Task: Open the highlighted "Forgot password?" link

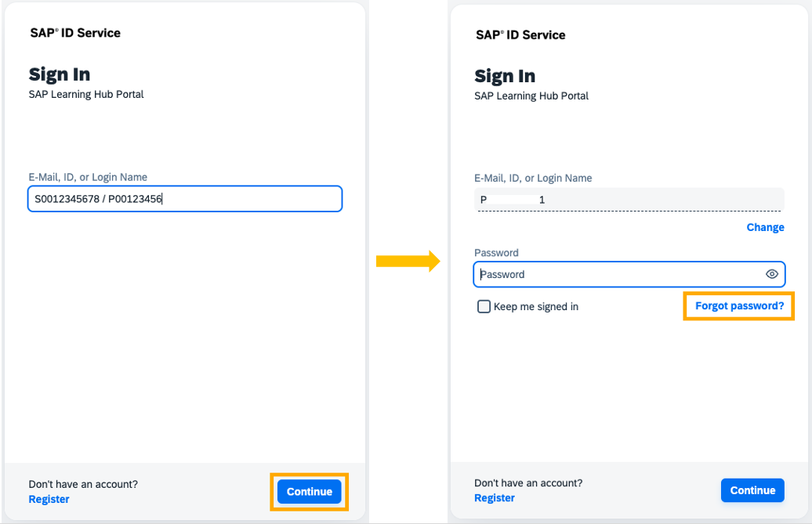Action: (738, 305)
